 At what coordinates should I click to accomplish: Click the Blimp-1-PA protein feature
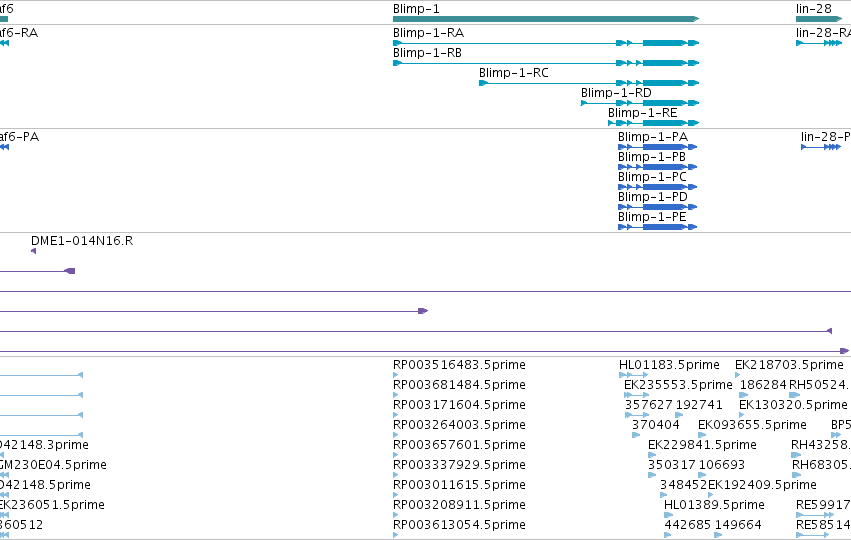[x=657, y=147]
